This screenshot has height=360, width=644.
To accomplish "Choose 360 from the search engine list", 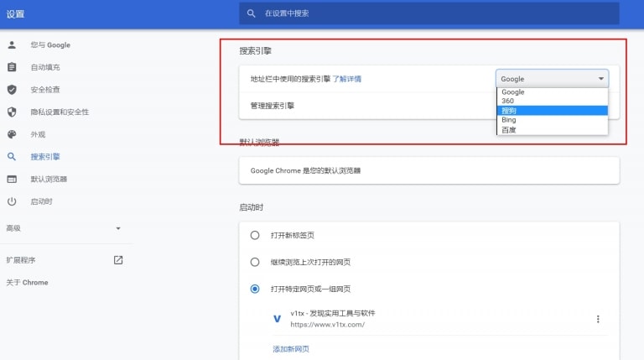I will (x=552, y=101).
